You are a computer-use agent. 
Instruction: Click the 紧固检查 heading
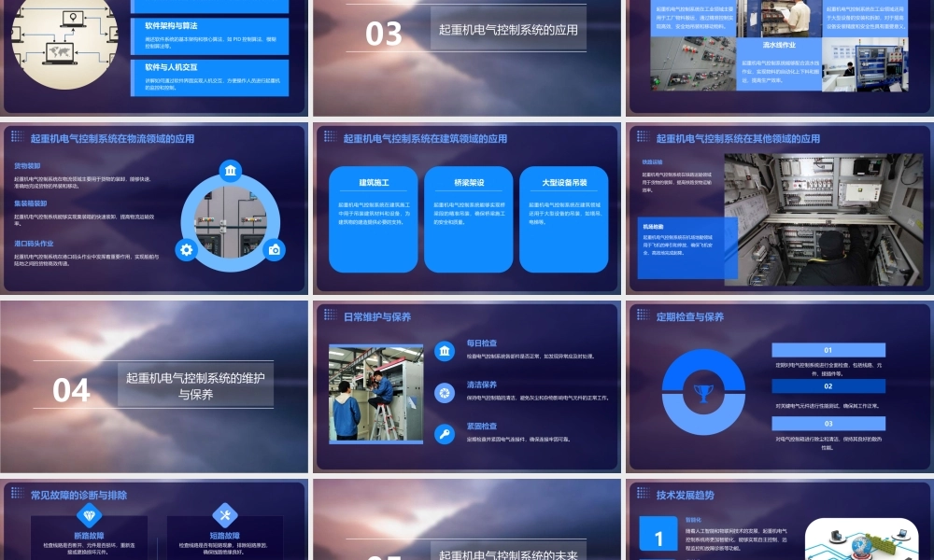click(x=482, y=427)
